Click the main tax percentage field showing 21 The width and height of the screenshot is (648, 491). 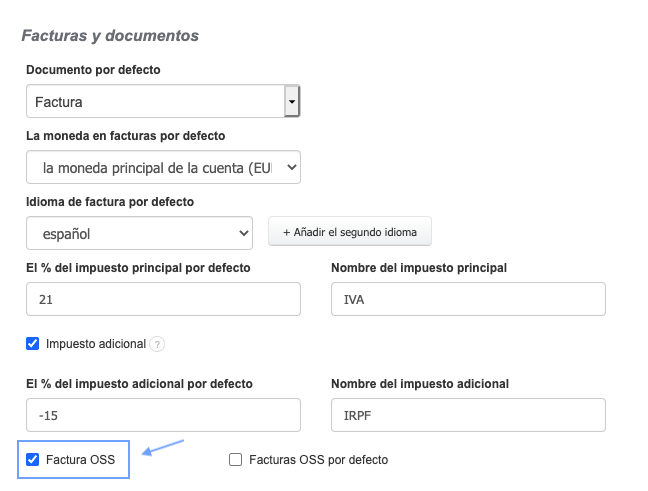click(163, 299)
